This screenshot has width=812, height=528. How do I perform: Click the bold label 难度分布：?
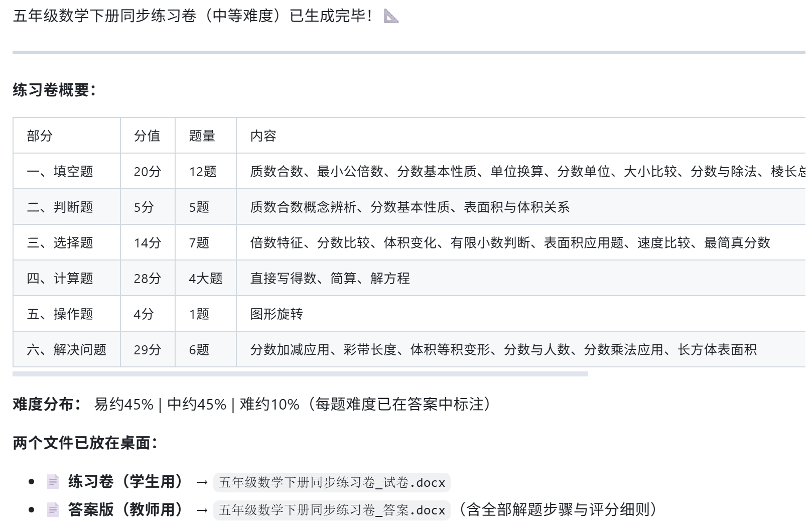tap(48, 405)
